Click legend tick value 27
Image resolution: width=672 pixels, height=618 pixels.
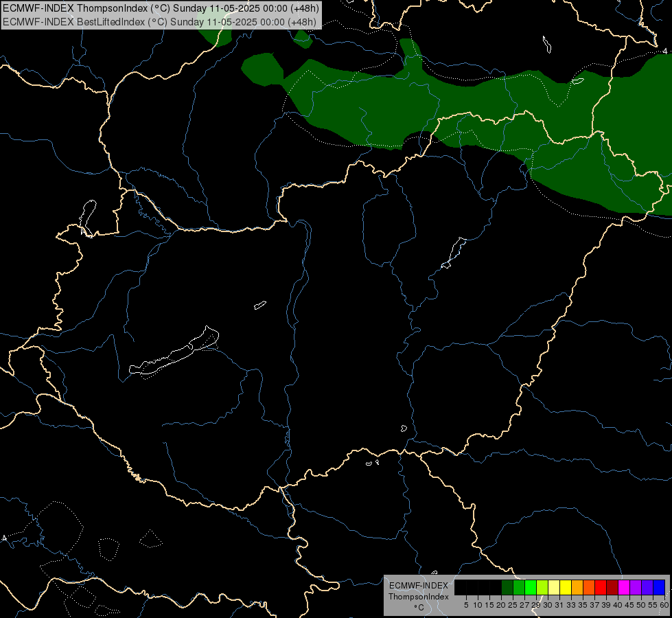(524, 605)
